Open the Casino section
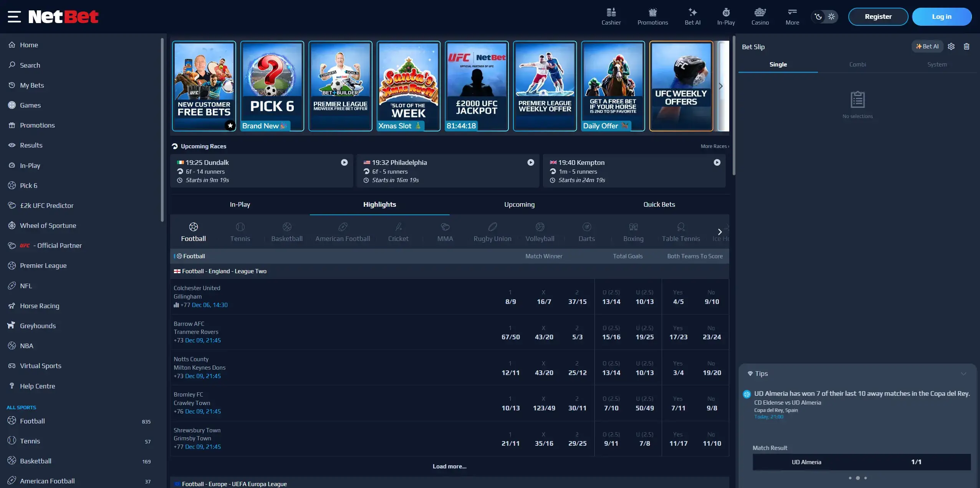The image size is (980, 488). click(x=760, y=16)
